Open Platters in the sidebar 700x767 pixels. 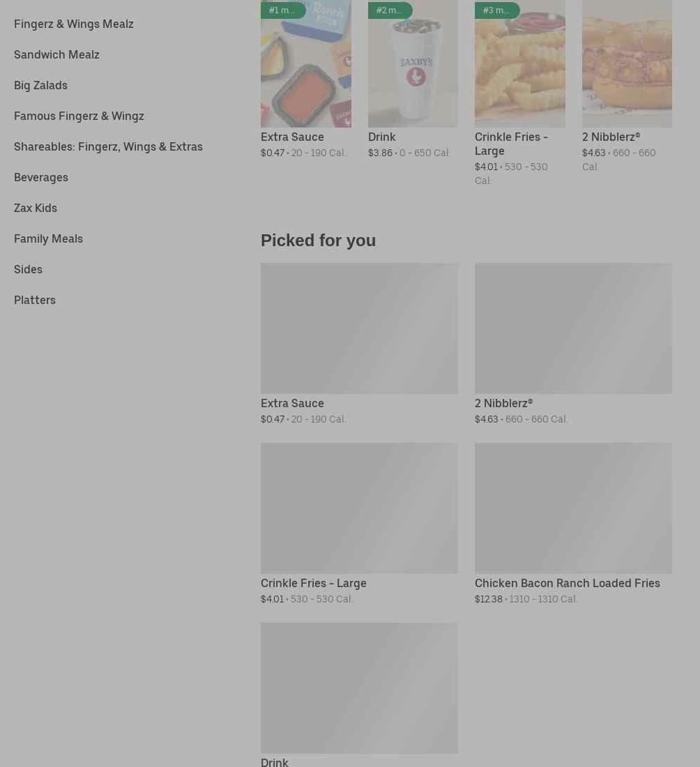point(35,300)
